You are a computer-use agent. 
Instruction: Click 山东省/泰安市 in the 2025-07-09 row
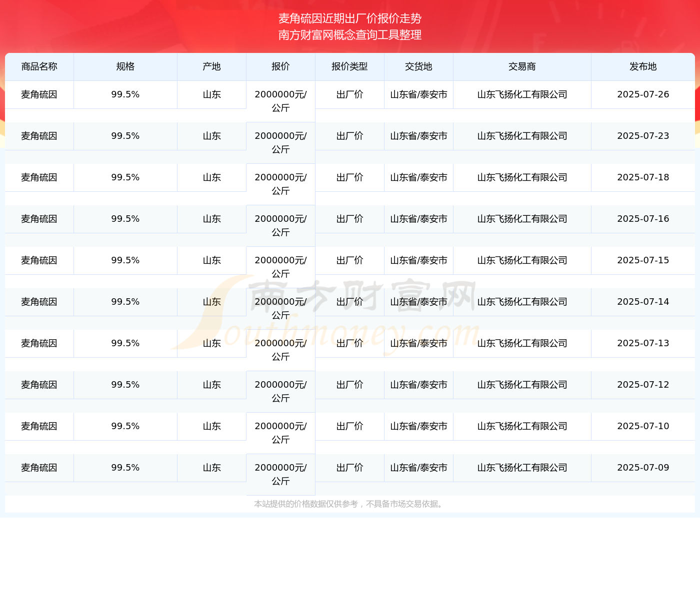418,468
